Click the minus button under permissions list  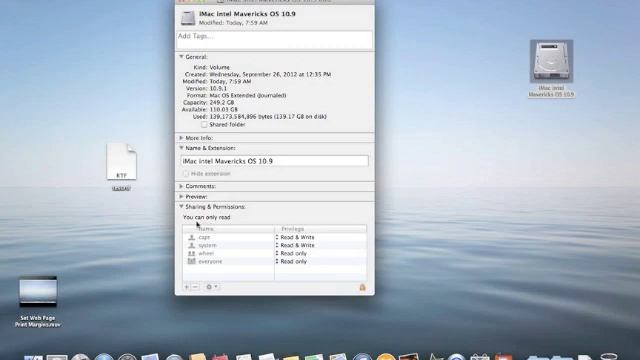click(x=195, y=287)
